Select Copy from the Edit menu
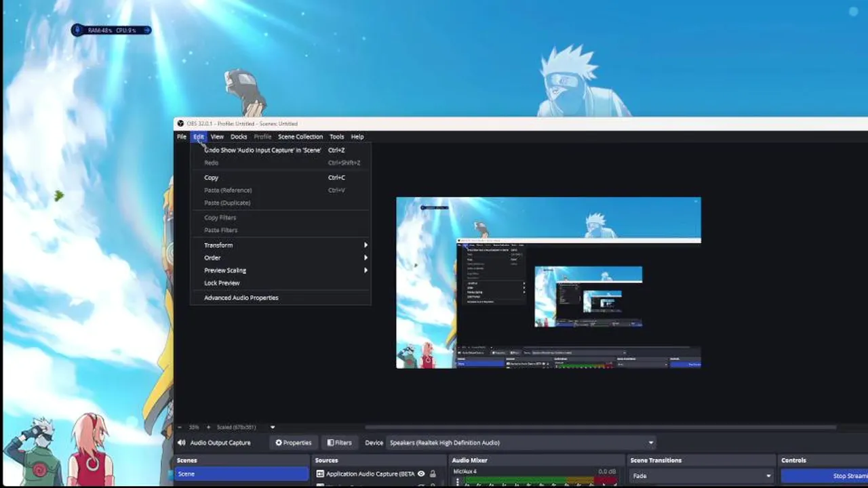The height and width of the screenshot is (488, 868). (280, 178)
